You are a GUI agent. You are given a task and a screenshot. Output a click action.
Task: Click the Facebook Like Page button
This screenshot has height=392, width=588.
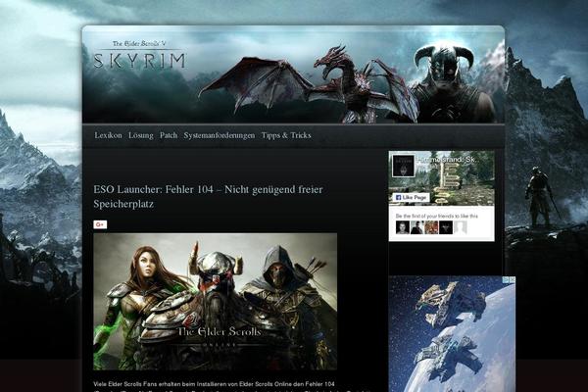[x=411, y=197]
